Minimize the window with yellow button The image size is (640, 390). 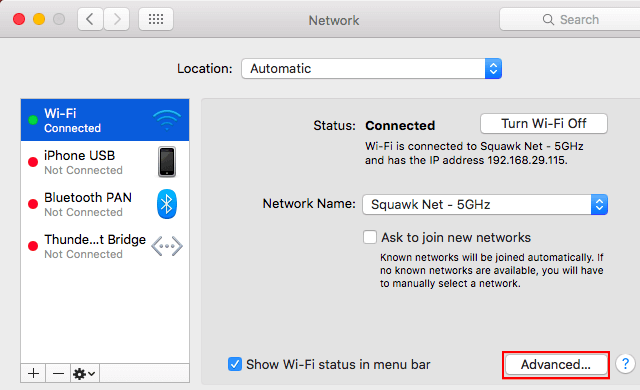click(x=39, y=19)
